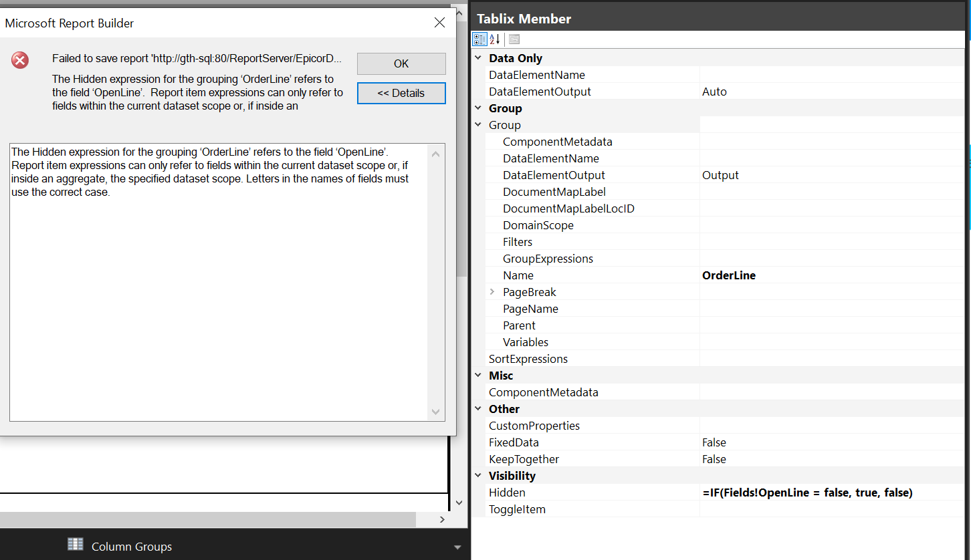Click the details box scroll-down arrow
The height and width of the screenshot is (560, 971).
(x=436, y=412)
